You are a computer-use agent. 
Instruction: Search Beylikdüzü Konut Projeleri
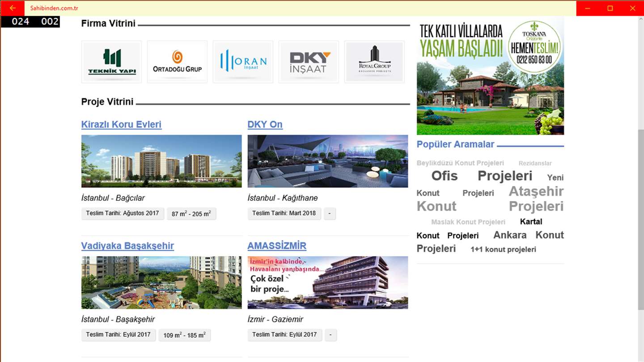coord(460,163)
